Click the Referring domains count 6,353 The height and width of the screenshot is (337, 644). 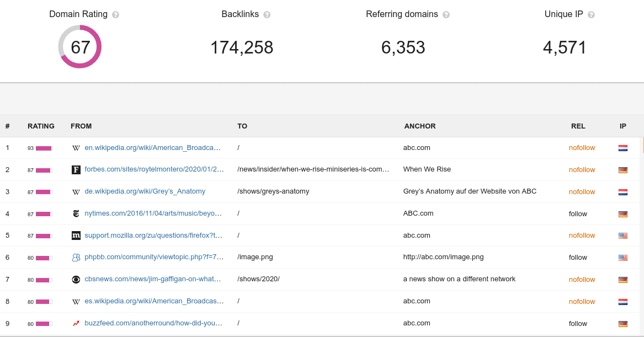pyautogui.click(x=403, y=47)
